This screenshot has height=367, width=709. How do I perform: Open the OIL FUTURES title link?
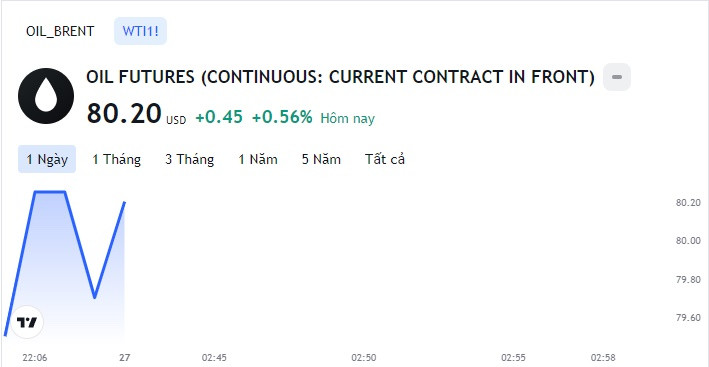pos(340,77)
